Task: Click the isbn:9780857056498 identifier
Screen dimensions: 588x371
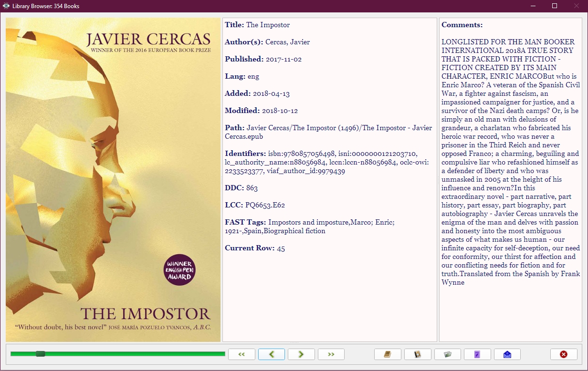Action: [x=302, y=154]
